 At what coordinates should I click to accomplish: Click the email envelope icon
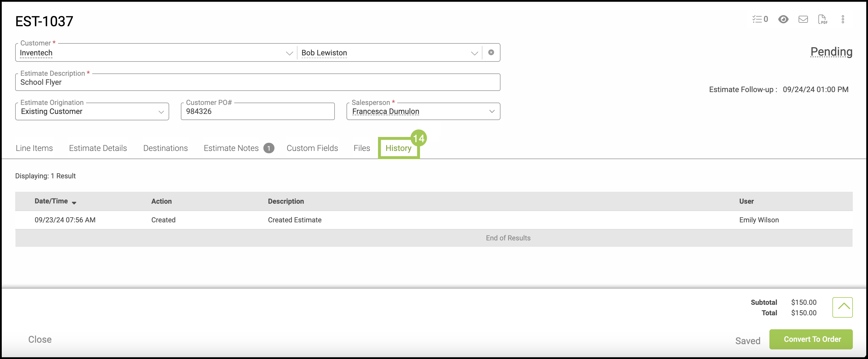(803, 19)
